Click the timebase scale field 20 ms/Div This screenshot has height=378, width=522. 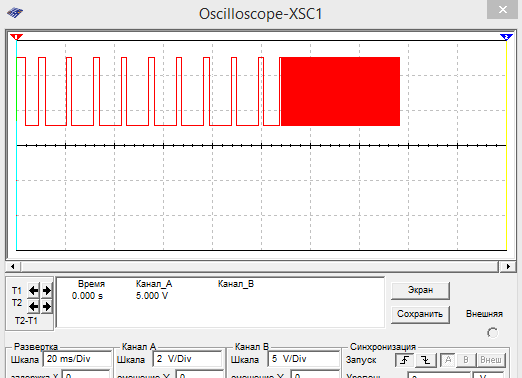click(x=77, y=359)
